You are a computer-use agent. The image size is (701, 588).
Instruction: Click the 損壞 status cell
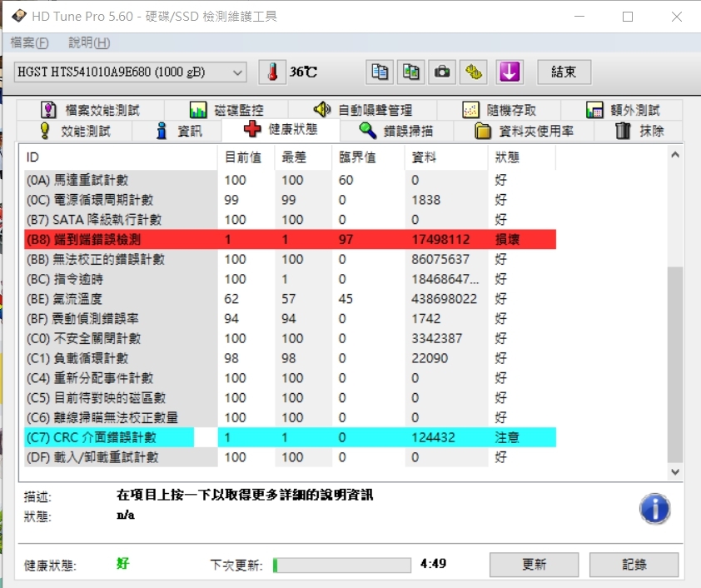click(507, 240)
